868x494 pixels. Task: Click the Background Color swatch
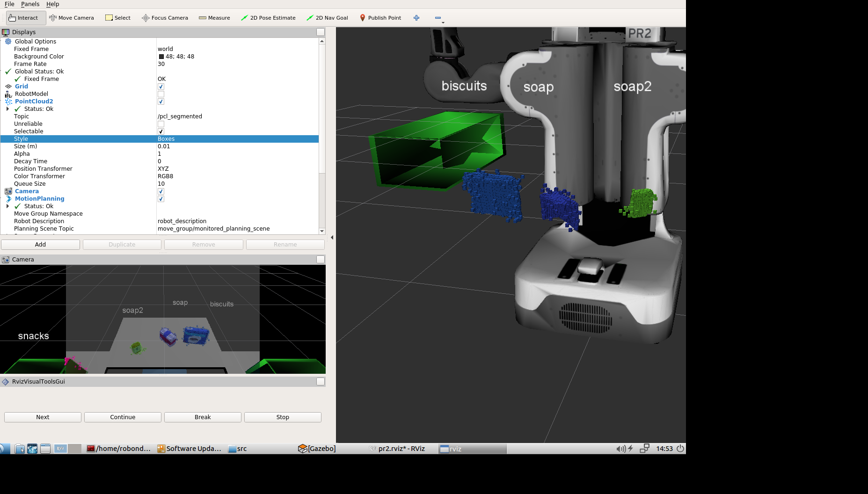tap(161, 57)
